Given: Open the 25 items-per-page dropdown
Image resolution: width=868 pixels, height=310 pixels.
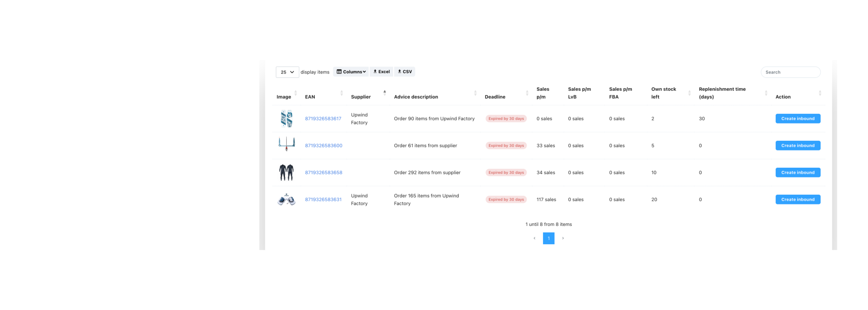Looking at the screenshot, I should 287,72.
